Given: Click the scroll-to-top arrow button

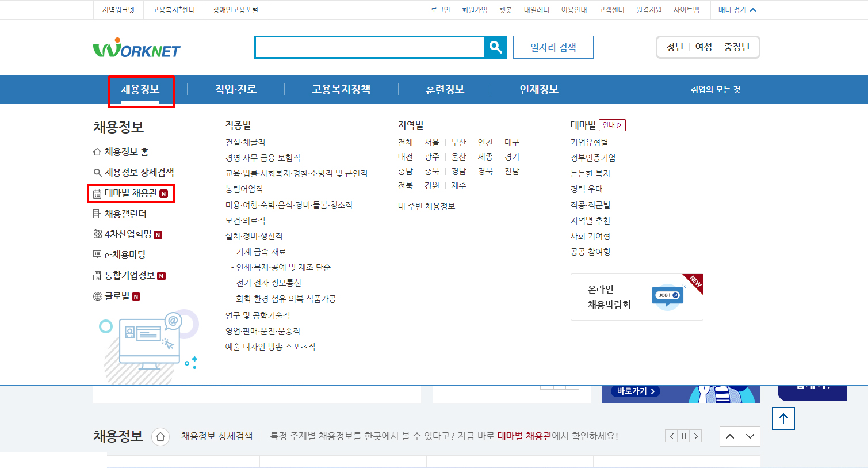Looking at the screenshot, I should 783,418.
